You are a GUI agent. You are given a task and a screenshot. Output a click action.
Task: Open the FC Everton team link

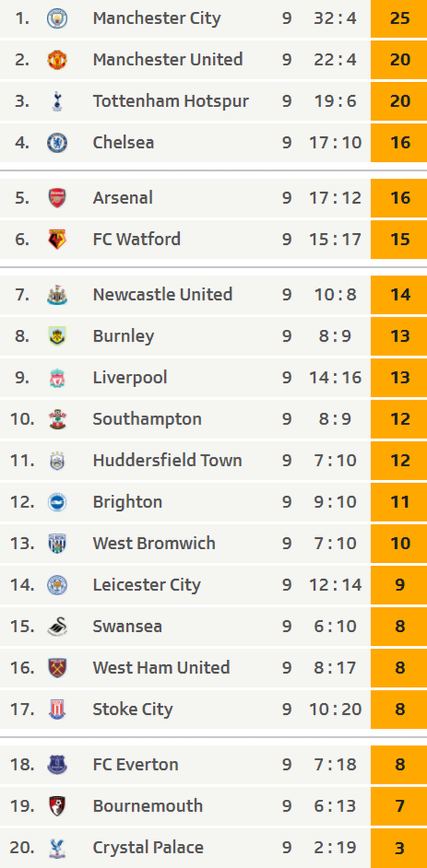coord(136,765)
